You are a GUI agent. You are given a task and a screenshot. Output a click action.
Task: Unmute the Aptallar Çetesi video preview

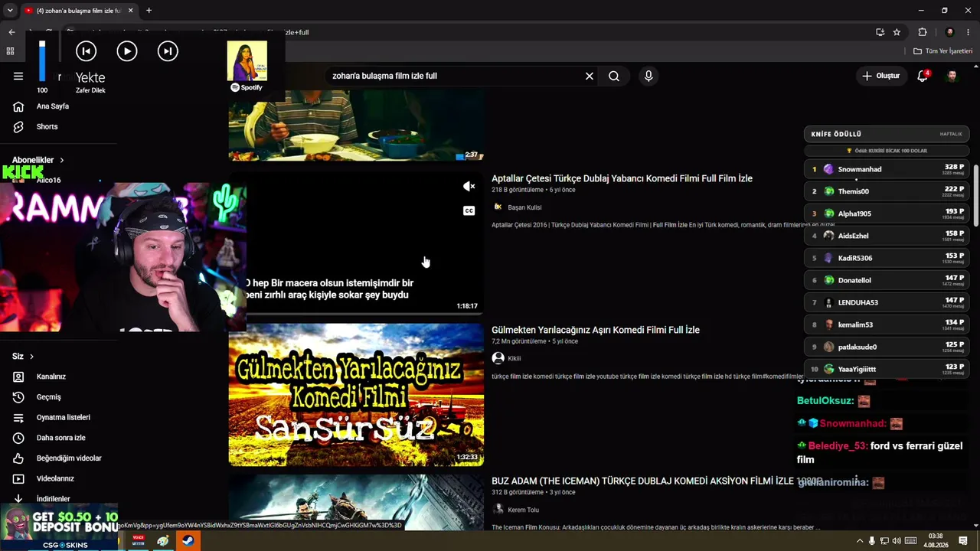(x=469, y=187)
